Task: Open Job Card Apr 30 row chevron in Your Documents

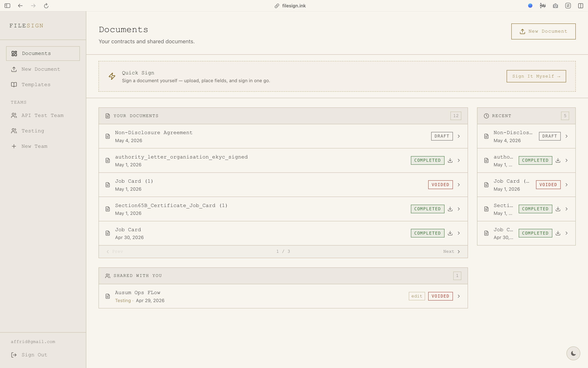Action: coord(459,233)
